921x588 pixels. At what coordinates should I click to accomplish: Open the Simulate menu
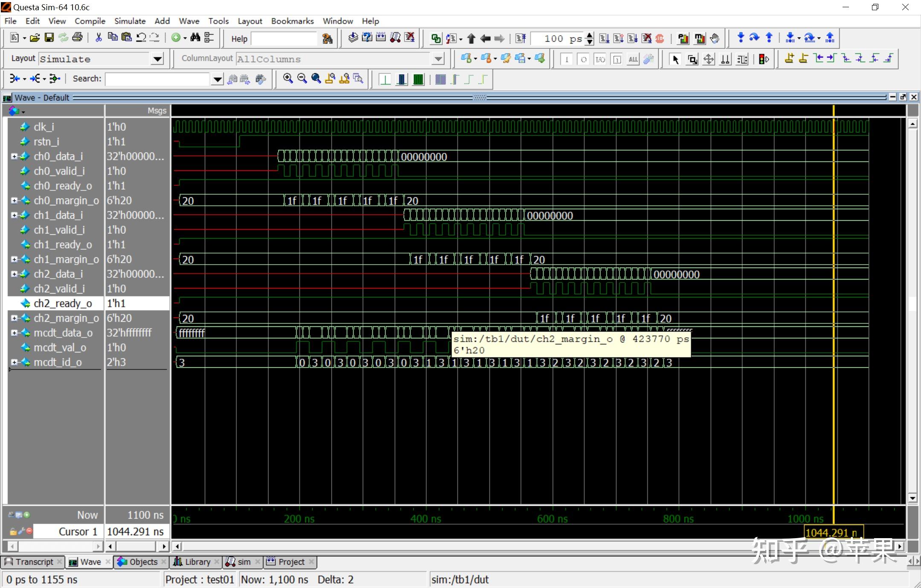[130, 21]
